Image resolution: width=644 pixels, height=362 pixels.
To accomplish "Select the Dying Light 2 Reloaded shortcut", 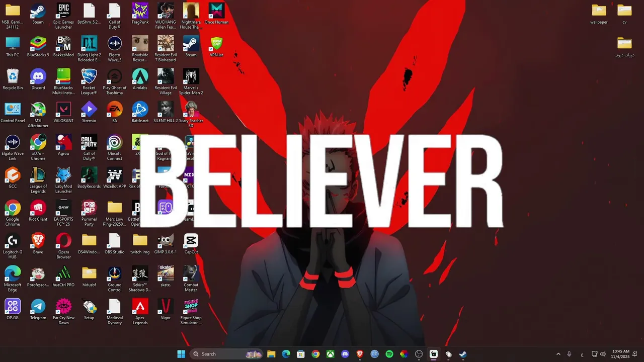I will pyautogui.click(x=89, y=49).
